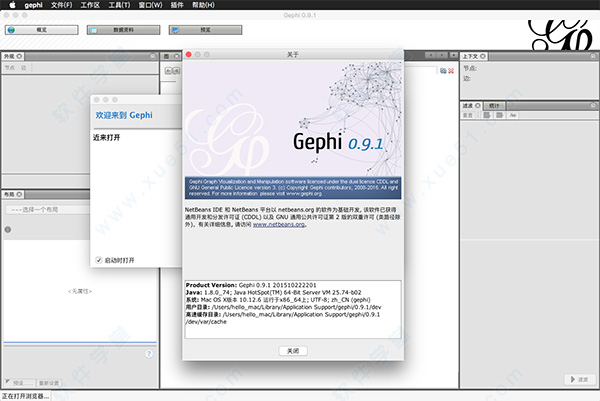
Task: Open the 工具(T) menu
Action: point(119,5)
